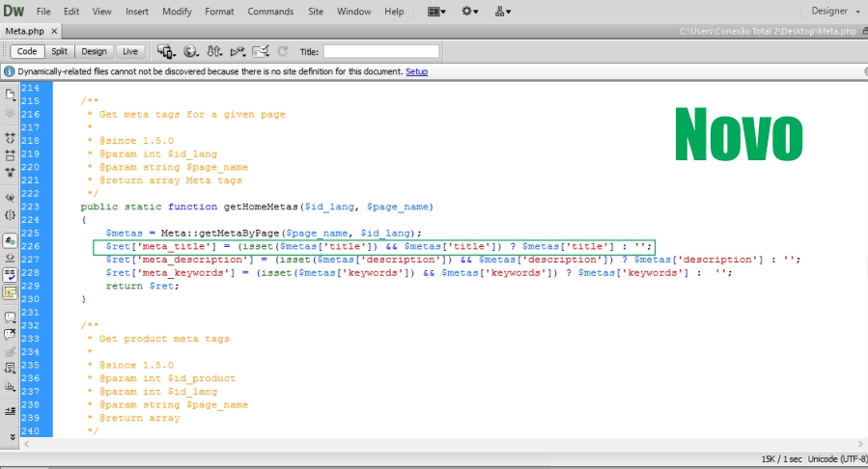The image size is (868, 469).
Task: Click line number 226 in the gutter
Action: (31, 246)
